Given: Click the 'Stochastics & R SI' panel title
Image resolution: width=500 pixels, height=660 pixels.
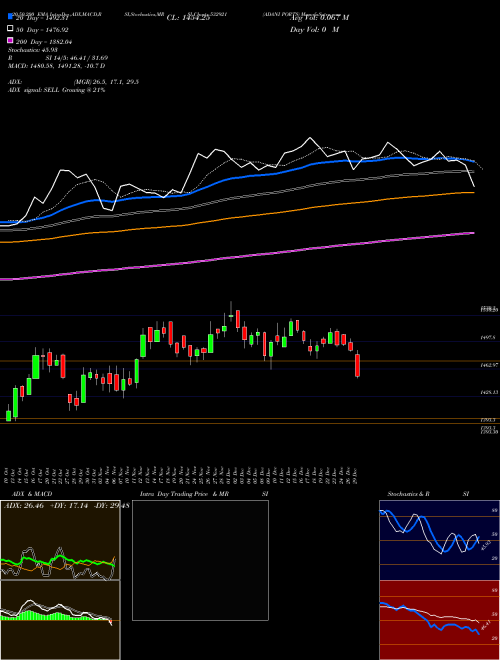Looking at the screenshot, I should pos(428,494).
